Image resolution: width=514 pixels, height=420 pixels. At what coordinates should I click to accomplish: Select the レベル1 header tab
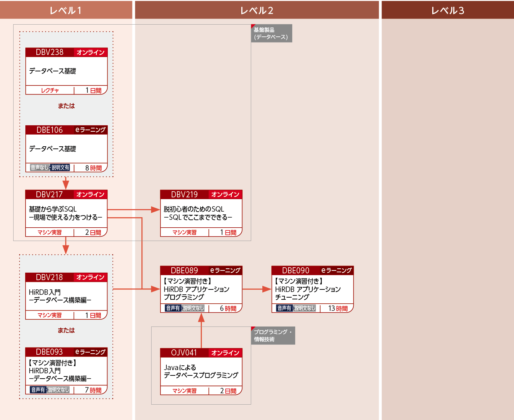point(66,10)
